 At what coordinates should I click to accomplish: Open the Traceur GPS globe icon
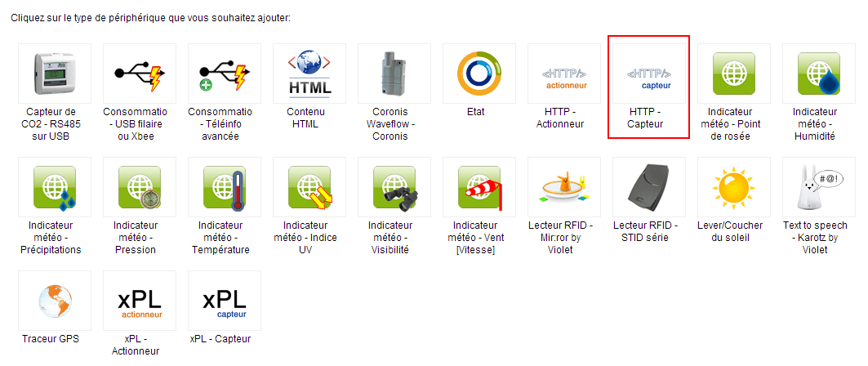click(55, 301)
